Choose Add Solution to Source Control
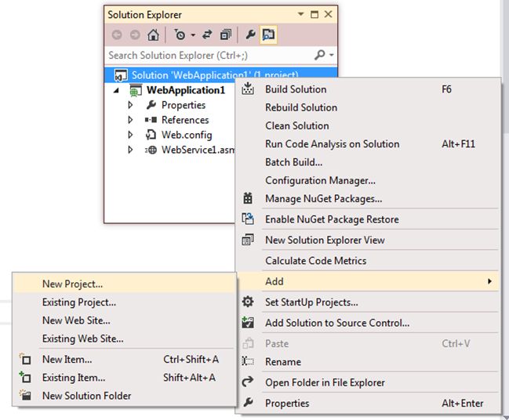Image resolution: width=509 pixels, height=420 pixels. coord(368,323)
